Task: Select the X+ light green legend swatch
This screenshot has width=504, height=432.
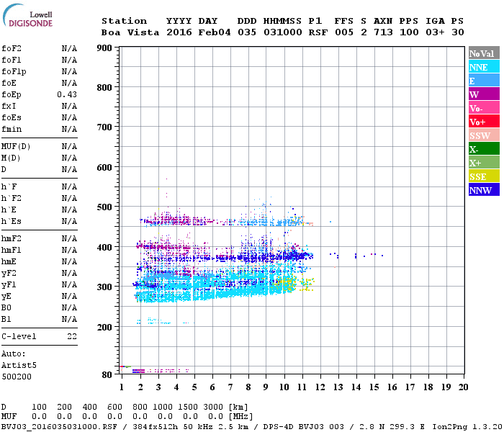Action: pyautogui.click(x=484, y=163)
